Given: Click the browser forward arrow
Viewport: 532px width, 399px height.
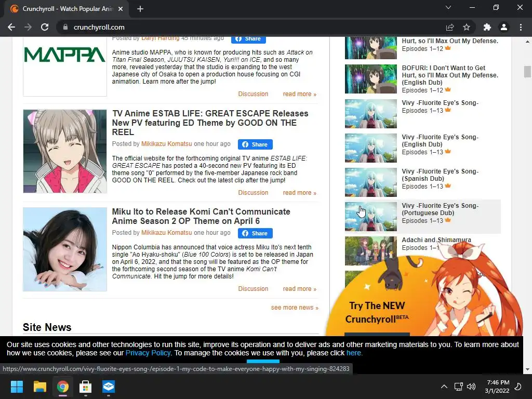Looking at the screenshot, I should tap(28, 27).
